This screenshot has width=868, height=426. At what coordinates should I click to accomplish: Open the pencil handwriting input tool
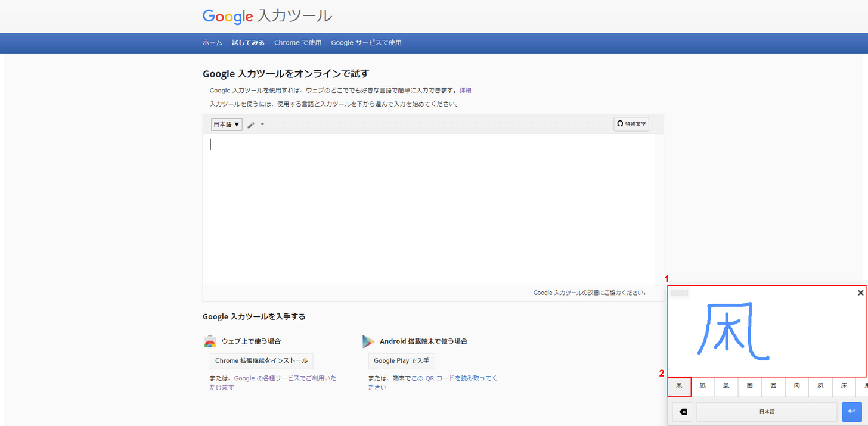pyautogui.click(x=251, y=125)
